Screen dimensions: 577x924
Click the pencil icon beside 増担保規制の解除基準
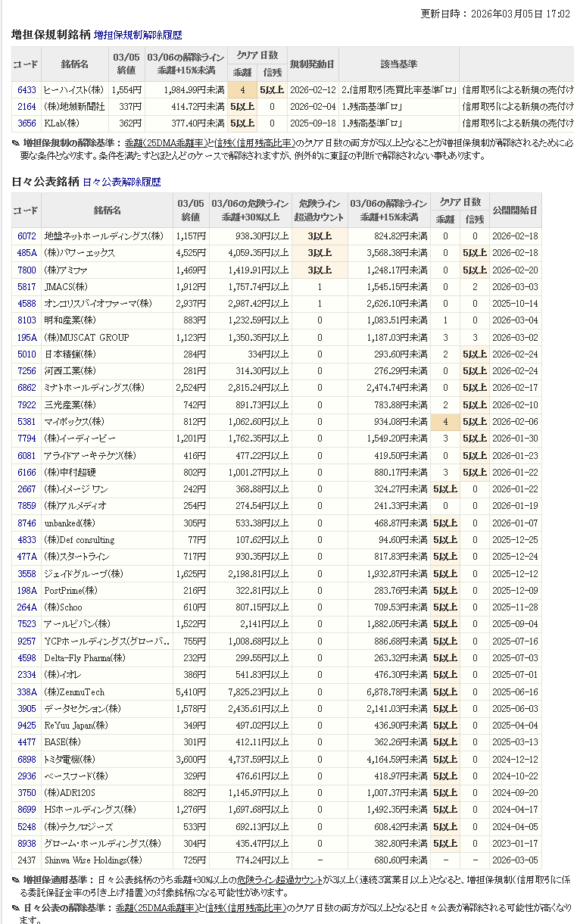[16, 143]
